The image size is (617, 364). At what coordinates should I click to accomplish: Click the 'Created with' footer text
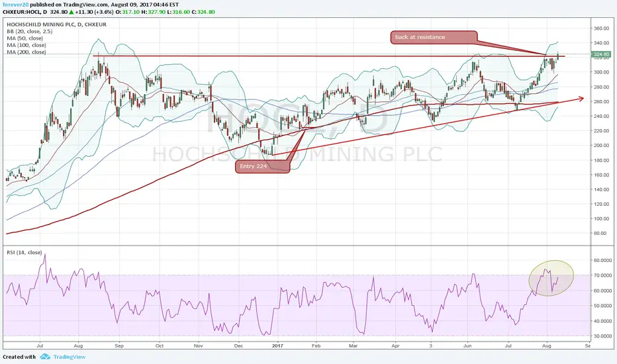(19, 357)
